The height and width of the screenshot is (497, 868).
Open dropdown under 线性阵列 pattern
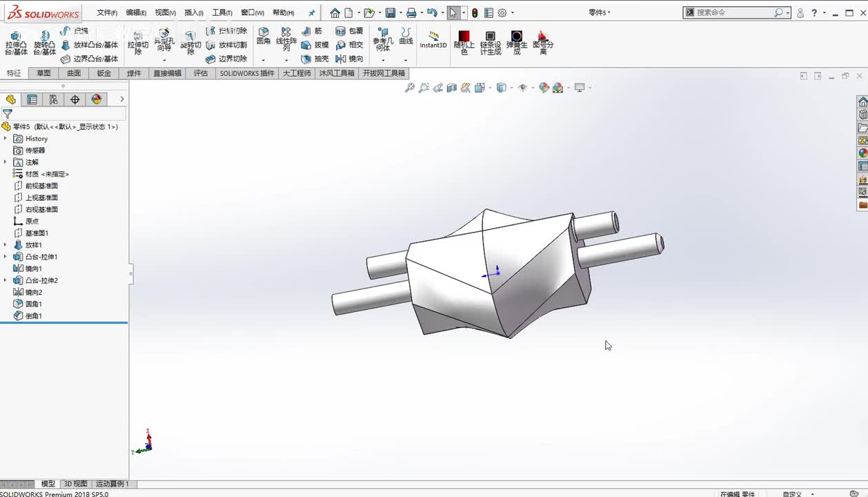click(286, 60)
